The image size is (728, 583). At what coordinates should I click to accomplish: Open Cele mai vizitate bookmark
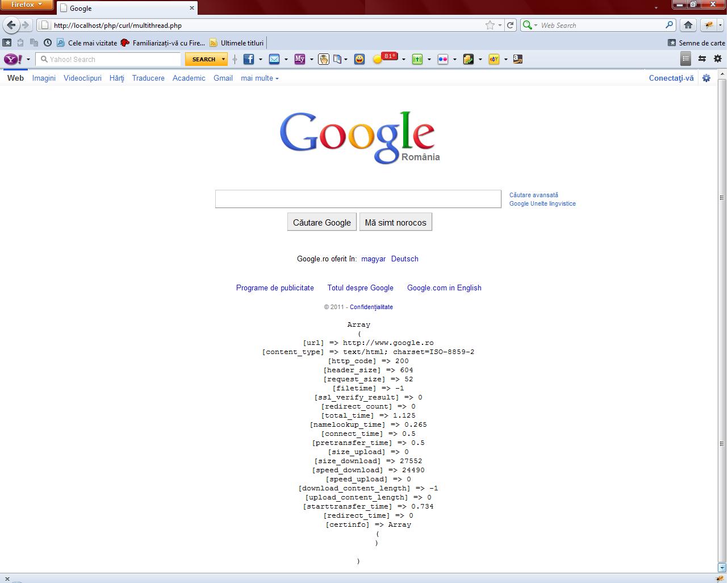(86, 43)
